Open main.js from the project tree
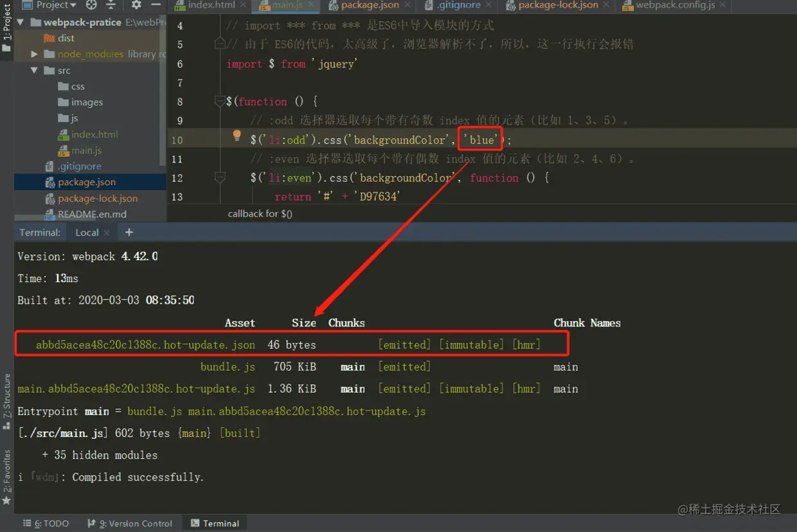The image size is (797, 532). pyautogui.click(x=86, y=150)
